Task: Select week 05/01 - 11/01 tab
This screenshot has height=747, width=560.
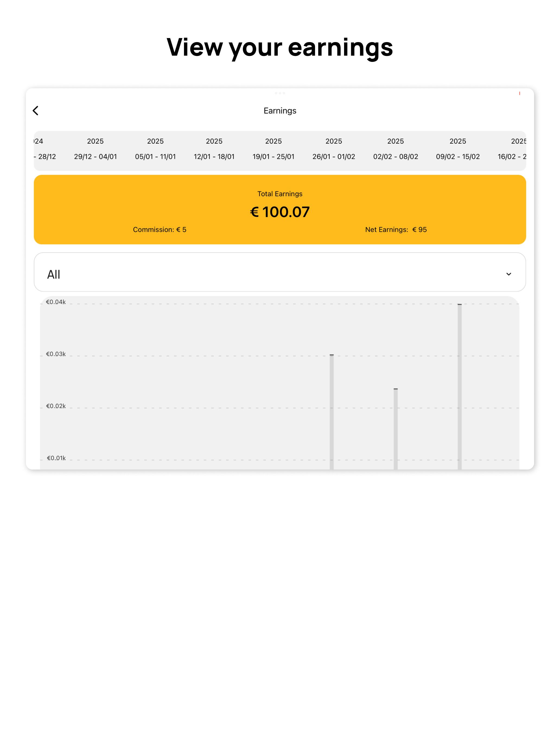Action: pos(155,149)
